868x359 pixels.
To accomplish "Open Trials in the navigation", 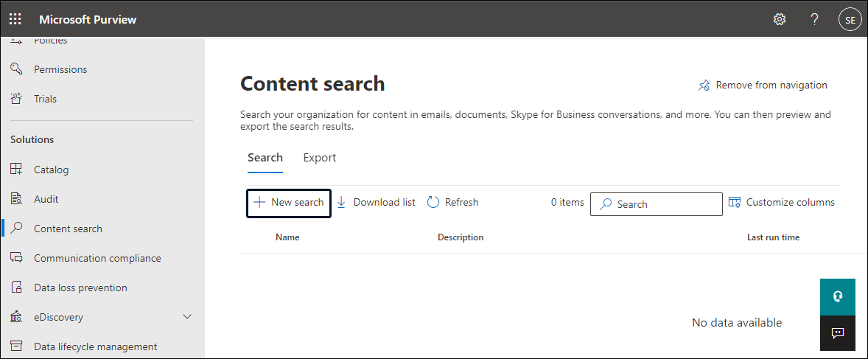I will [x=46, y=100].
